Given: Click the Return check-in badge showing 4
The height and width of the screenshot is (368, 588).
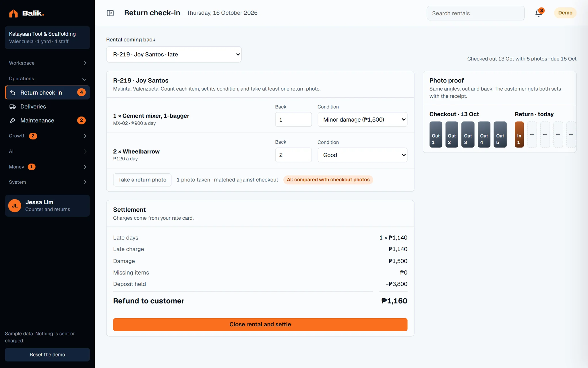Looking at the screenshot, I should pyautogui.click(x=81, y=92).
